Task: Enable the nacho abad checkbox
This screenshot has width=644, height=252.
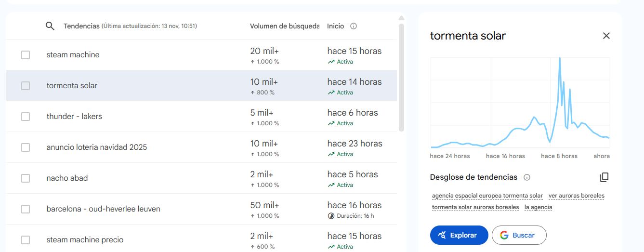Action: (26, 178)
